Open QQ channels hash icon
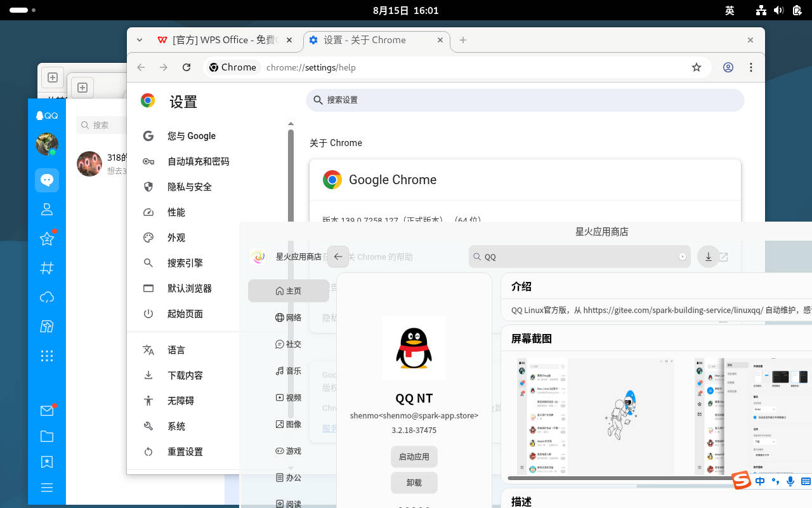The width and height of the screenshot is (812, 508). click(47, 268)
